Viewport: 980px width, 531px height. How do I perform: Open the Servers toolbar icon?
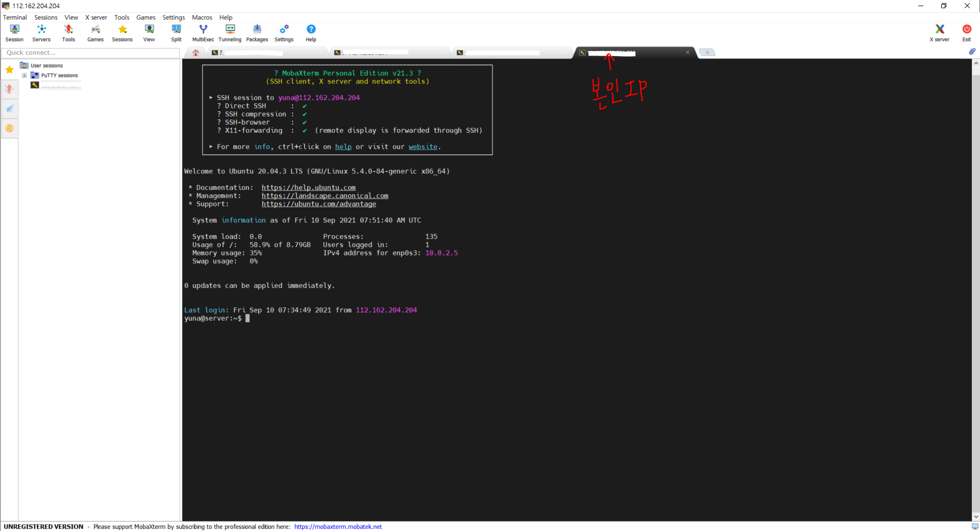[41, 33]
